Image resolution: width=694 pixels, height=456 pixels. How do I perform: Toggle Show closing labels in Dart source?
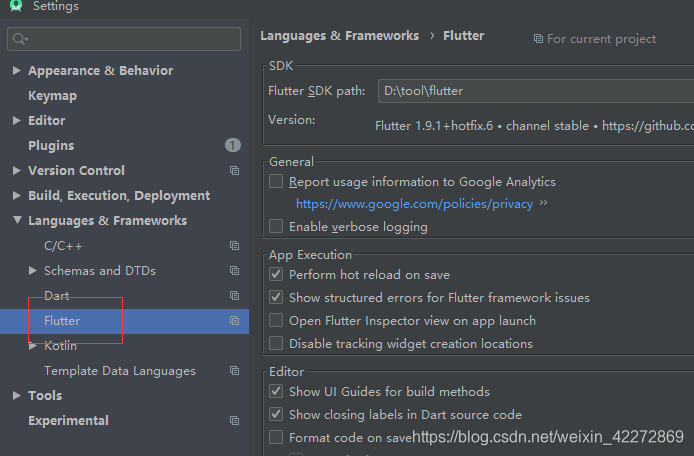[276, 414]
